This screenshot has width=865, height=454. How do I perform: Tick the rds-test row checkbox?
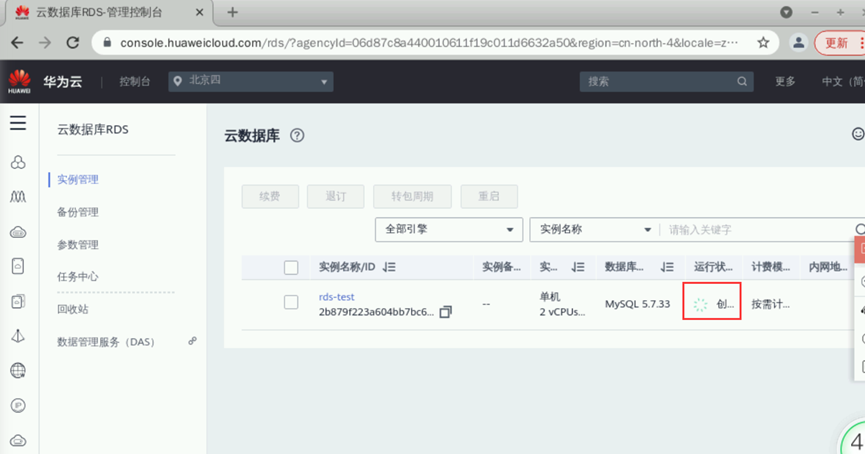pyautogui.click(x=291, y=302)
